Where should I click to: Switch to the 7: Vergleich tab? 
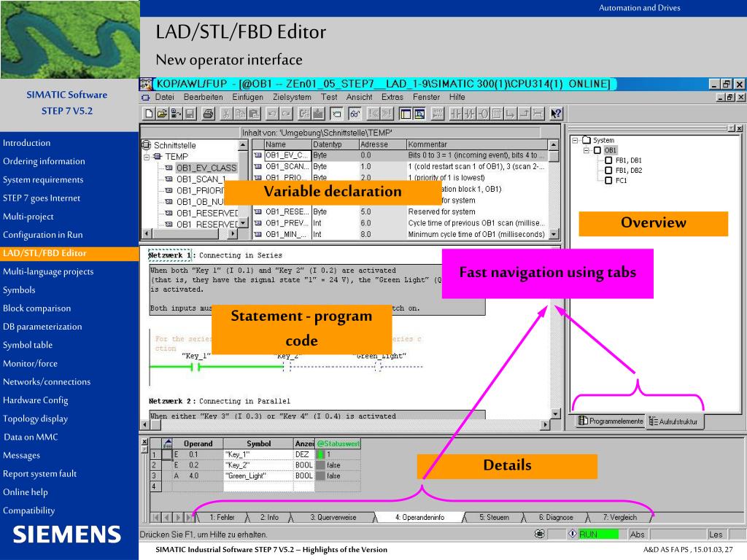tap(620, 517)
